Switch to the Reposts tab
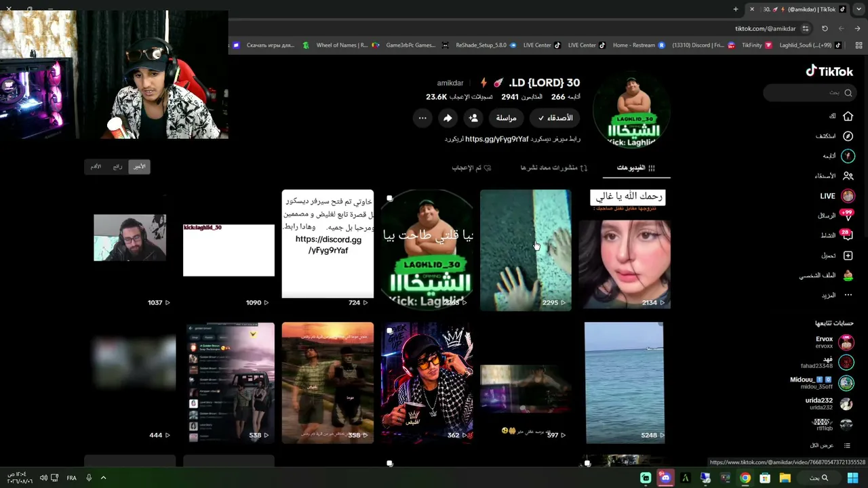The image size is (868, 488). tap(554, 168)
